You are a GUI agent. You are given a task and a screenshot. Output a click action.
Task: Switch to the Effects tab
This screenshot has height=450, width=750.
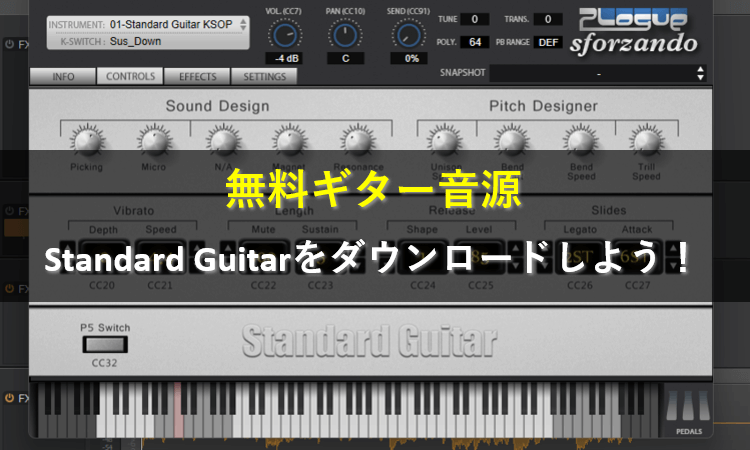click(x=197, y=76)
